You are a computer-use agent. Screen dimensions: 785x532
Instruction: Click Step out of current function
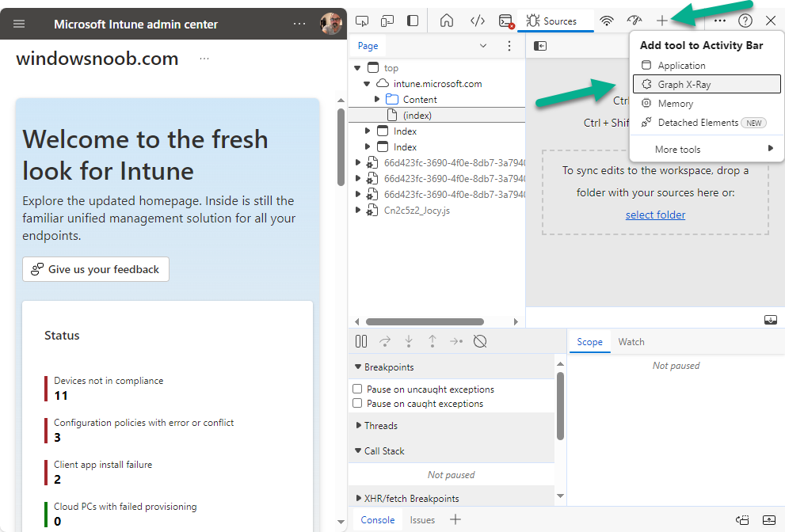pos(433,341)
